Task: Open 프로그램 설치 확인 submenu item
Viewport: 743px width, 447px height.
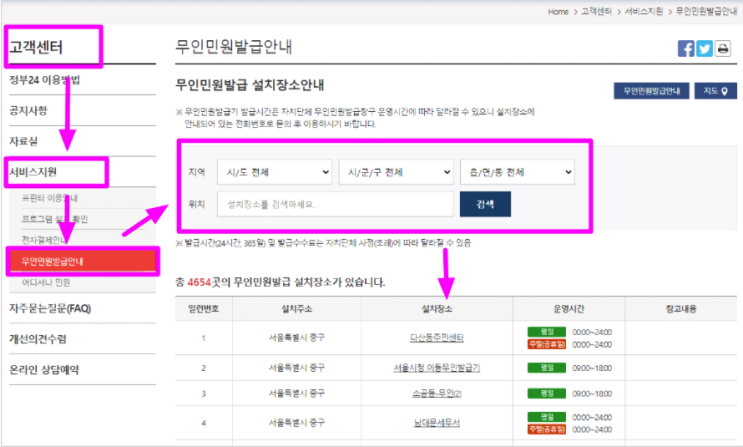Action: [54, 219]
